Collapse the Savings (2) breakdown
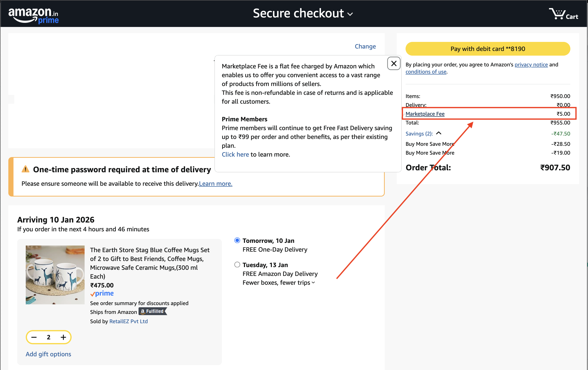 pos(439,133)
